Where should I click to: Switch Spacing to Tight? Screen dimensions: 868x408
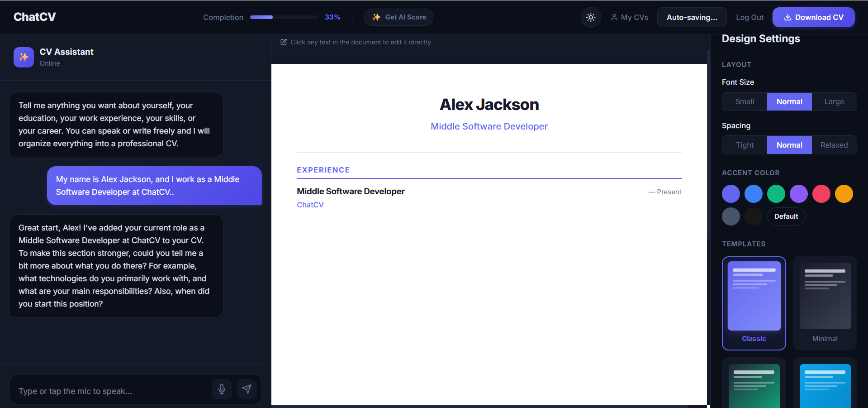[x=744, y=145]
